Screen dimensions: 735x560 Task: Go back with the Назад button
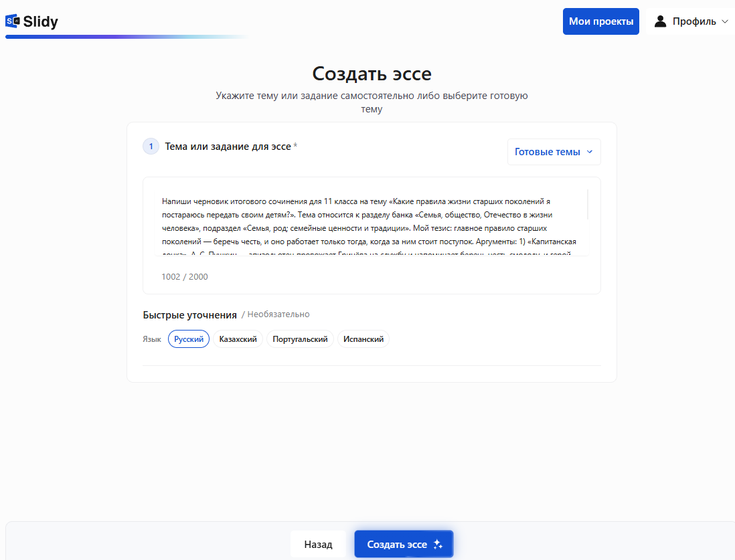(318, 544)
